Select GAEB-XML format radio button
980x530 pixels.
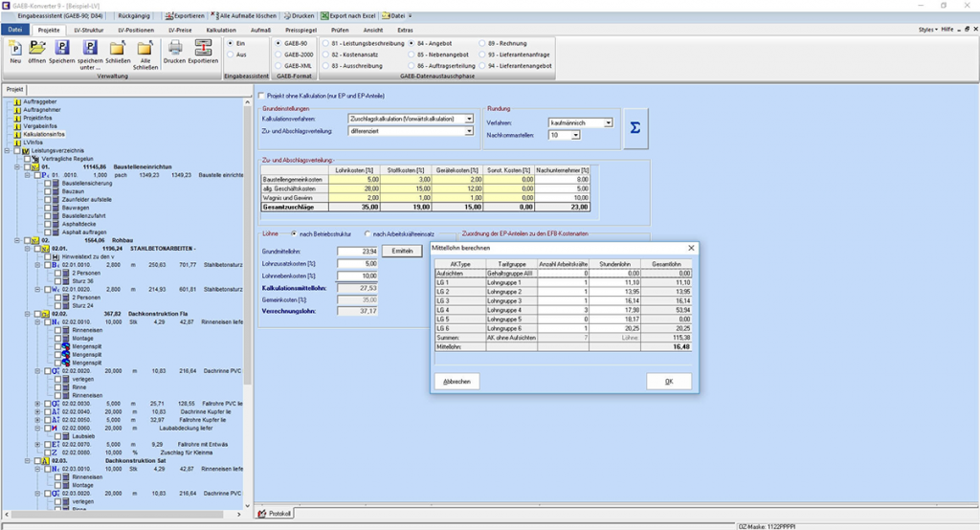(278, 66)
